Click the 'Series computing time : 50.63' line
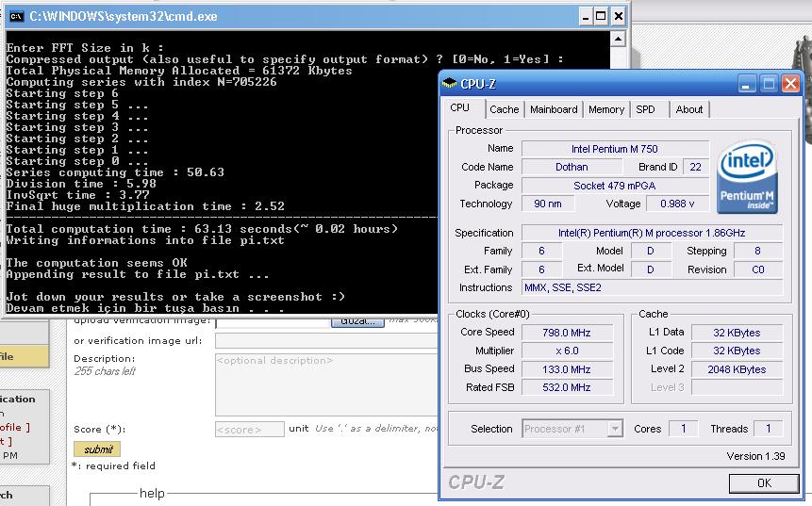812x506 pixels. point(115,172)
